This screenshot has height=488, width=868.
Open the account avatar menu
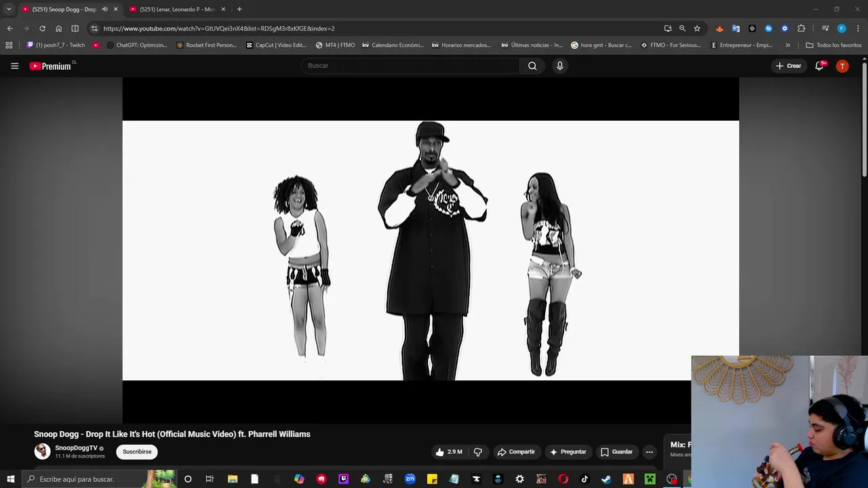[x=842, y=66]
